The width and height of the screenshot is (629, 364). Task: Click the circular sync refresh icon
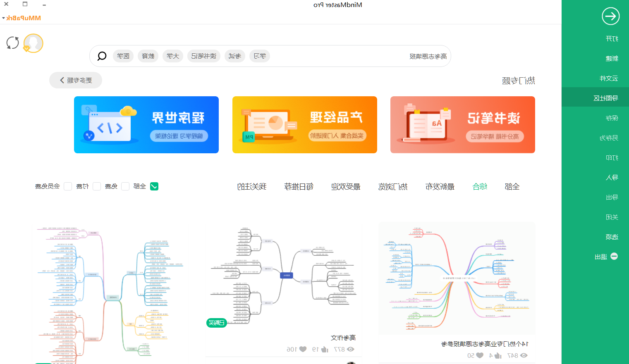[13, 43]
